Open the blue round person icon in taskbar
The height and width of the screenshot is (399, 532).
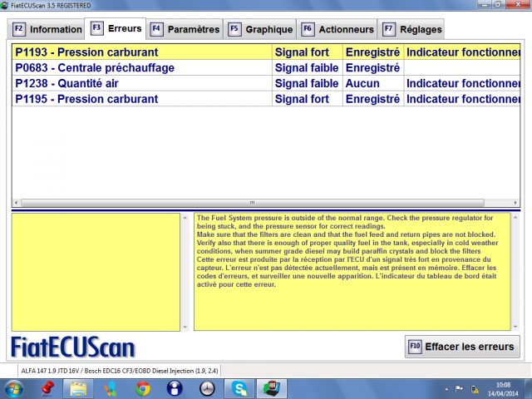click(x=175, y=389)
